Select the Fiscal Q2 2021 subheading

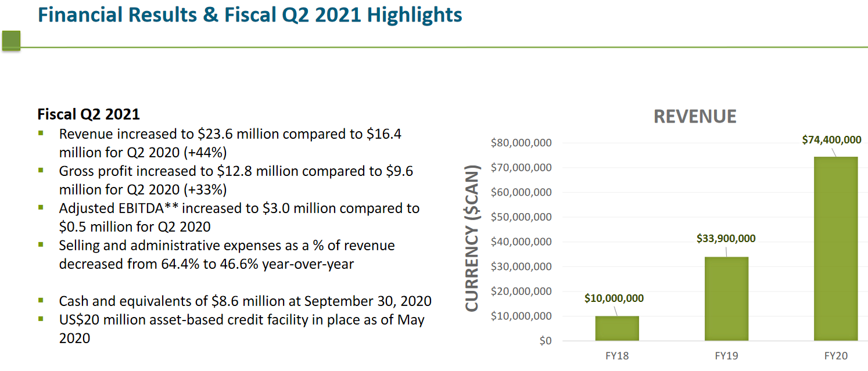(x=88, y=113)
